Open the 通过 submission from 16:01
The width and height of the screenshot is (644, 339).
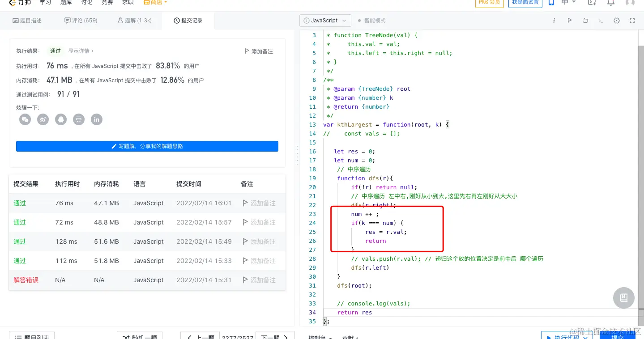pos(20,203)
